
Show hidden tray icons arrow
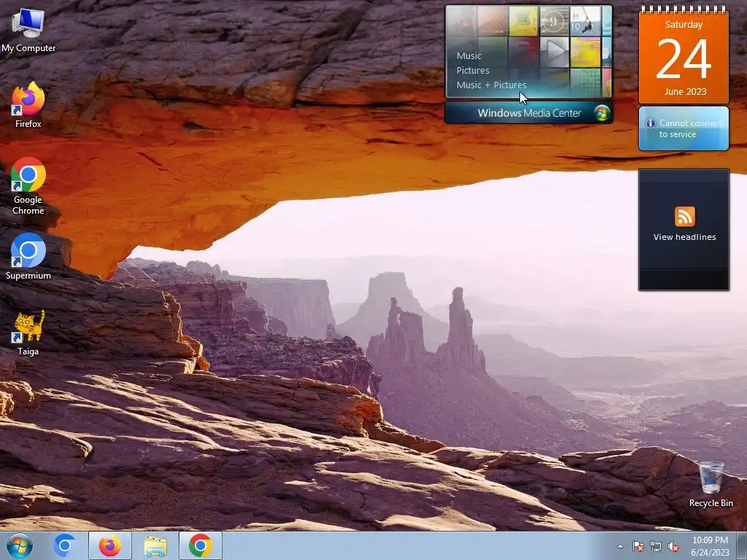click(620, 546)
